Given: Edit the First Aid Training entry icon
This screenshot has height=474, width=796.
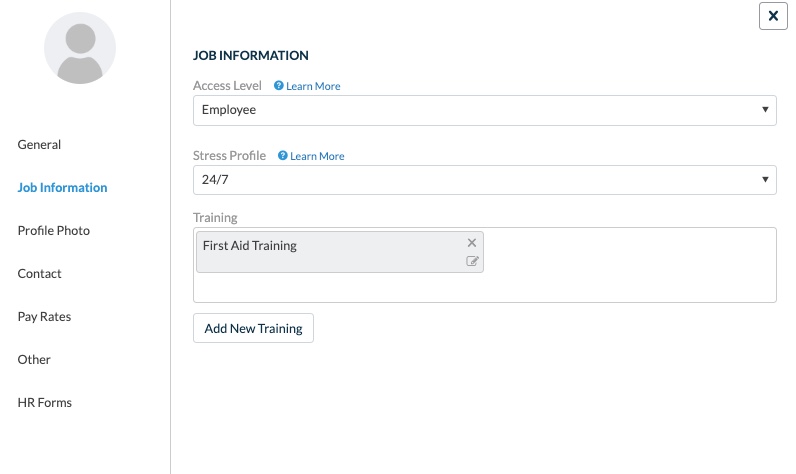Looking at the screenshot, I should (x=472, y=261).
